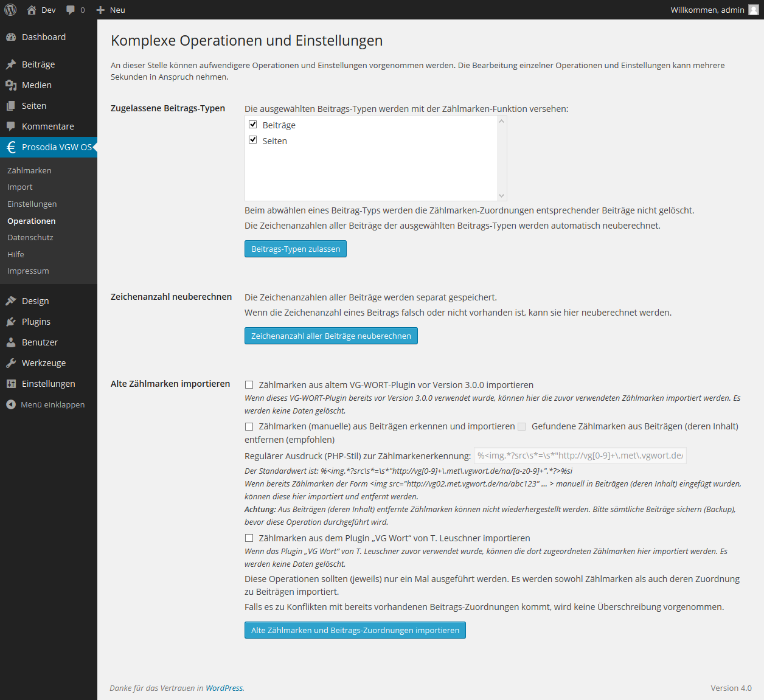Open the Design menu item
Image resolution: width=764 pixels, height=700 pixels.
tap(49, 301)
